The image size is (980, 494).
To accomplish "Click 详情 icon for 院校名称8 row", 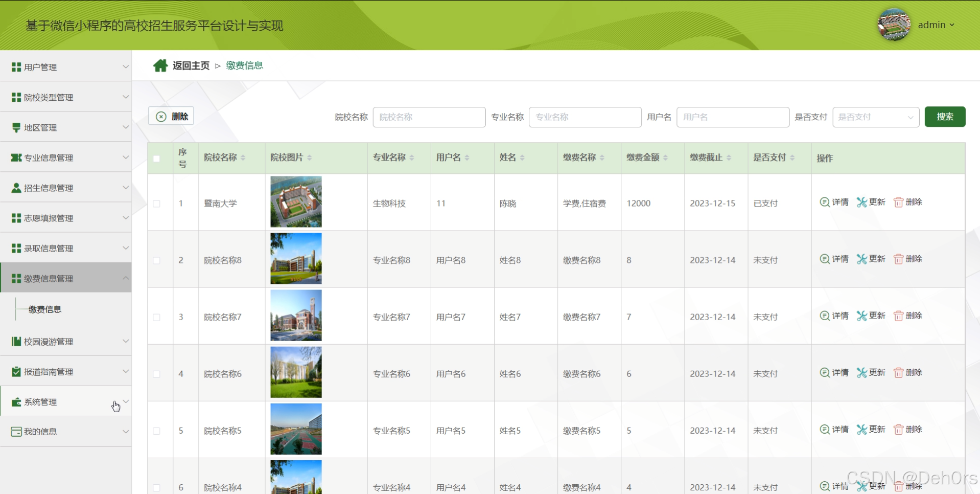I will tap(825, 259).
